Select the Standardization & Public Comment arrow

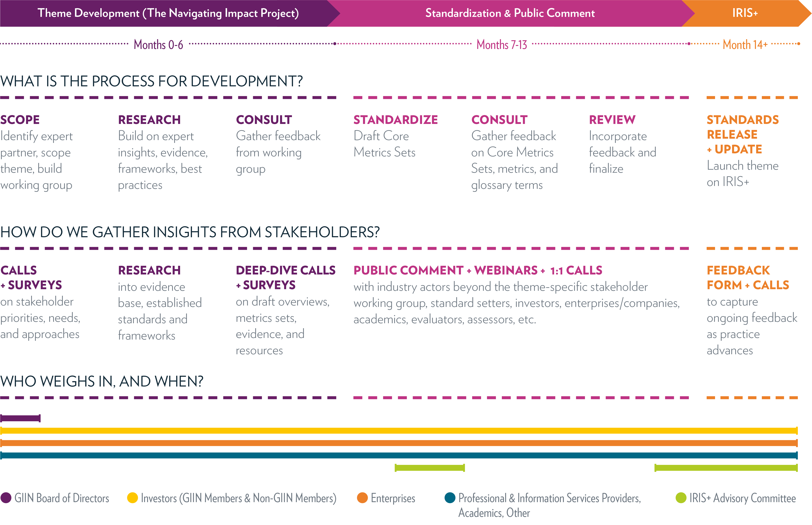click(x=510, y=13)
